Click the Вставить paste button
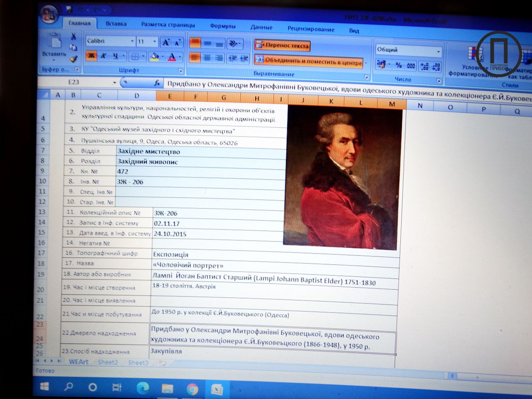 pyautogui.click(x=54, y=46)
